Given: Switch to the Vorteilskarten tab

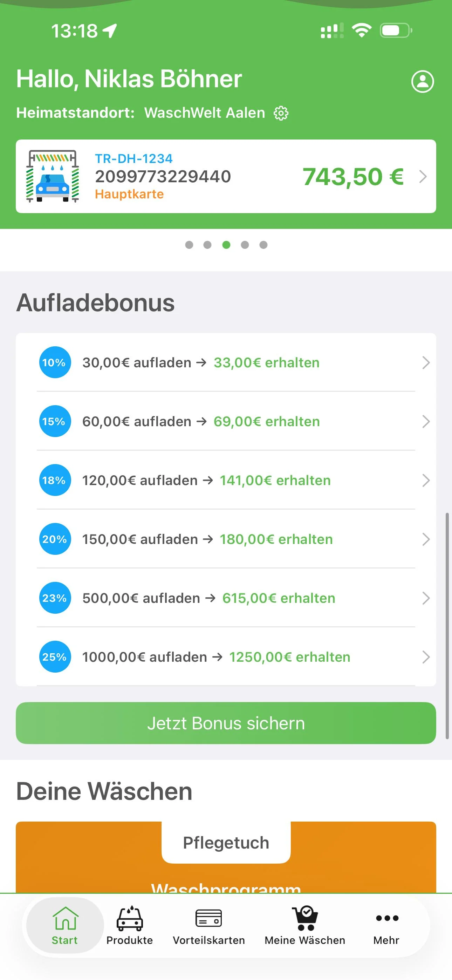Looking at the screenshot, I should point(208,925).
